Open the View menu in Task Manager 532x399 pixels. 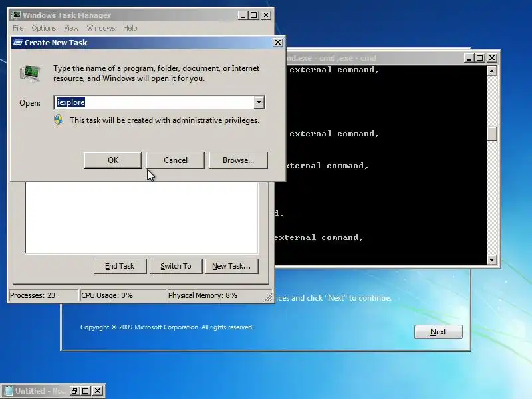[x=71, y=28]
